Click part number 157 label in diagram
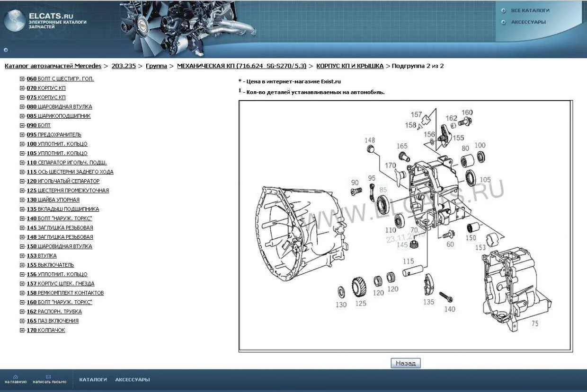 (x=416, y=114)
